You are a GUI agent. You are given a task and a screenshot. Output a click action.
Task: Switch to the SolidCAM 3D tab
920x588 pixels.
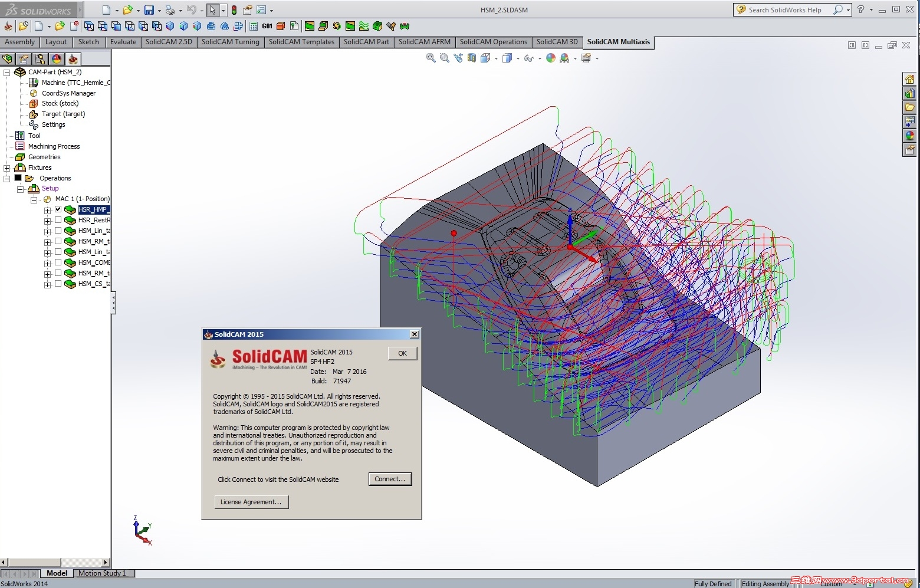pyautogui.click(x=557, y=42)
